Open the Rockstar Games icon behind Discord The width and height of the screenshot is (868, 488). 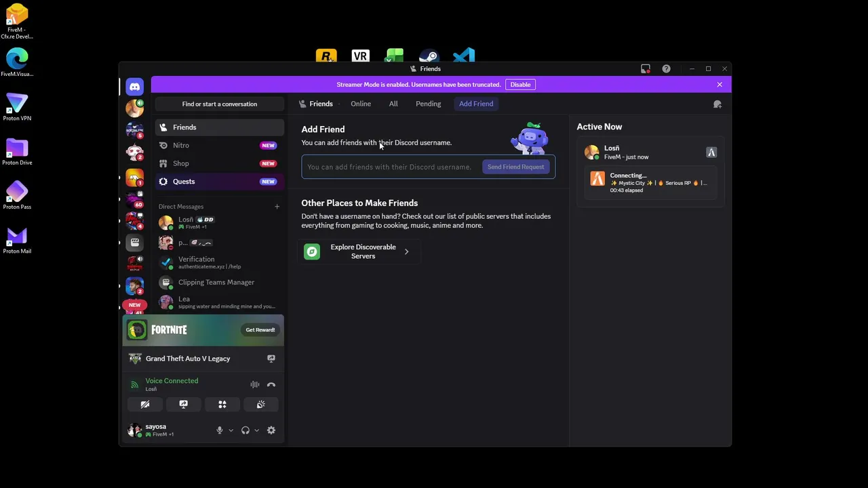pyautogui.click(x=326, y=56)
